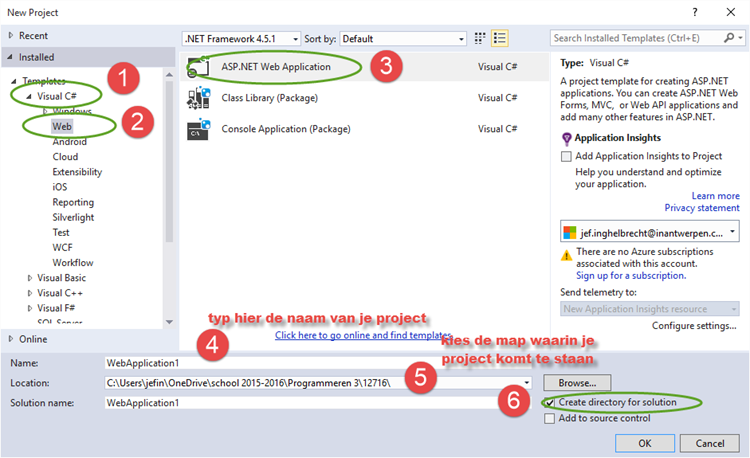Open New Application Insights resource dropdown
750x458 pixels.
point(650,309)
